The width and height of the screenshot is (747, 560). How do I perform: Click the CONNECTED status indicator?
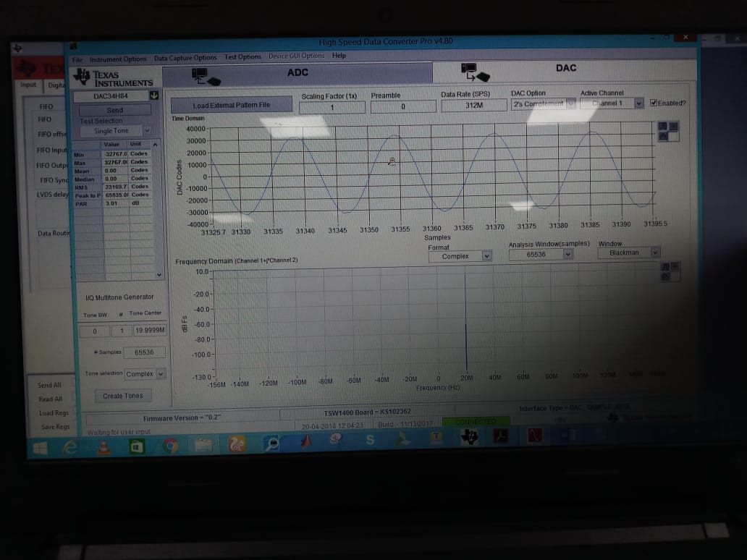click(476, 421)
